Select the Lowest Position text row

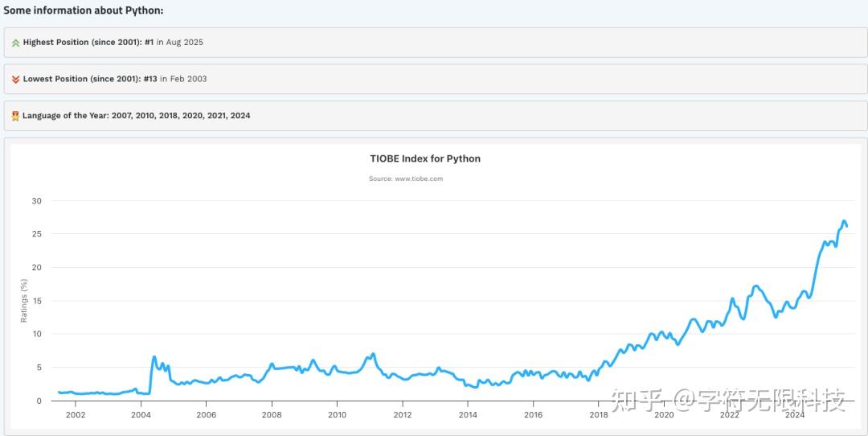click(x=114, y=80)
